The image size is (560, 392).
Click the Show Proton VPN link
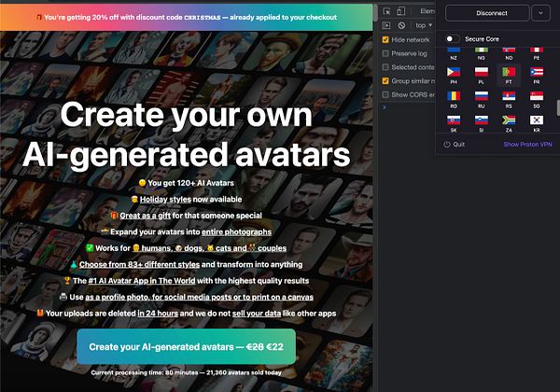(528, 145)
